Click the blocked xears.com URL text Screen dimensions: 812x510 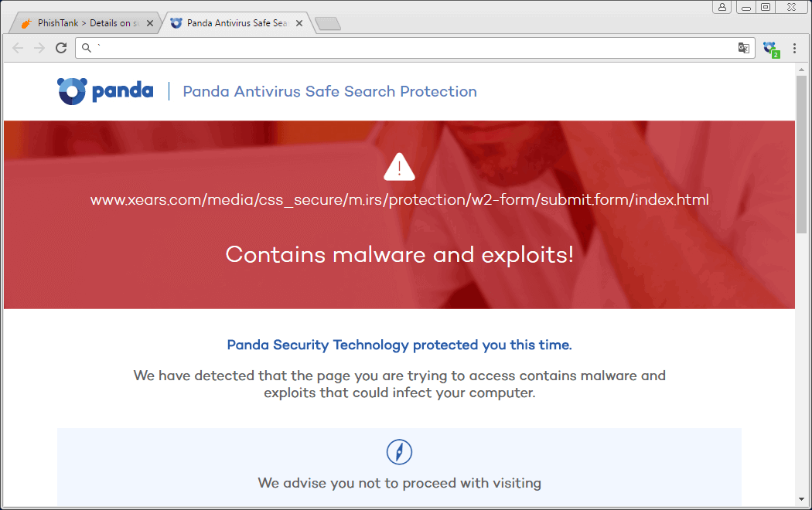click(x=399, y=199)
